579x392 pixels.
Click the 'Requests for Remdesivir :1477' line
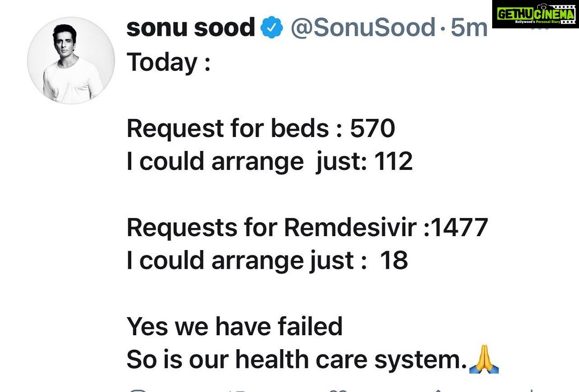307,227
